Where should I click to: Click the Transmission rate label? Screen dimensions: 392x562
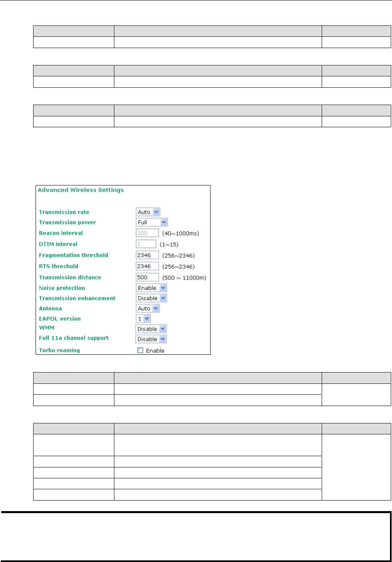coord(64,212)
